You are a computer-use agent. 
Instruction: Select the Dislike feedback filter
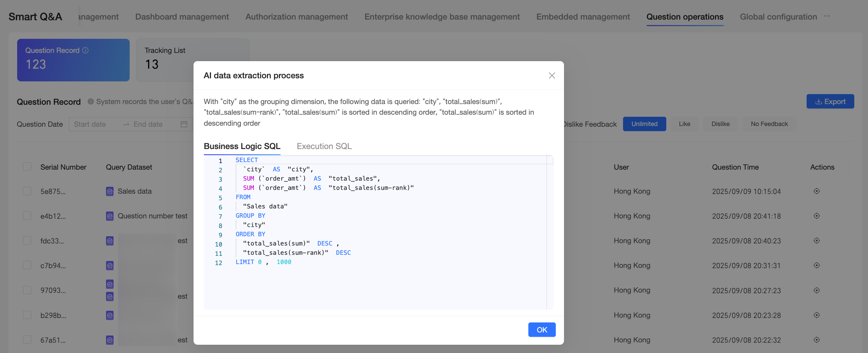point(720,124)
